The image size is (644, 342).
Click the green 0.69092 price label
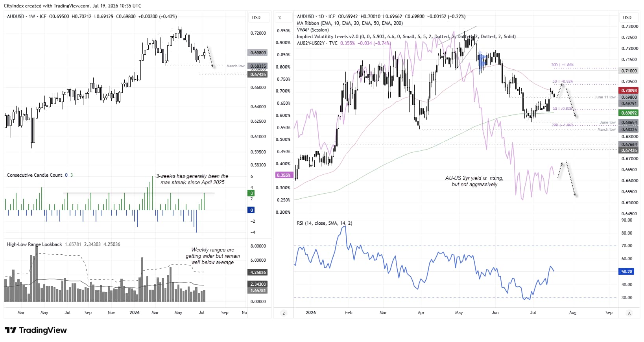tap(629, 113)
